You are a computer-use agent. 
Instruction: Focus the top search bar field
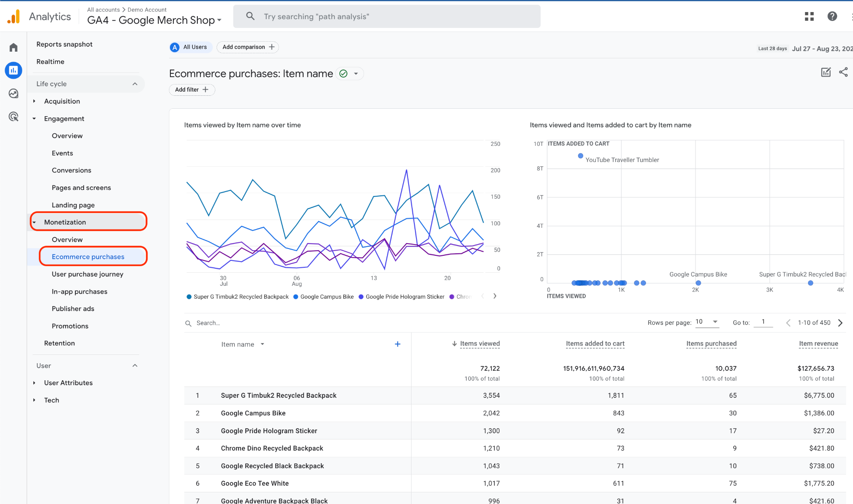click(x=387, y=16)
